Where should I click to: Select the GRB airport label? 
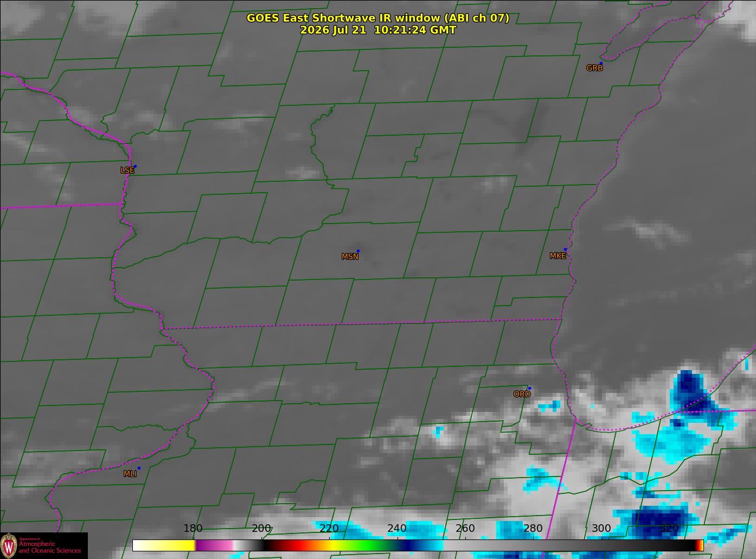point(594,68)
